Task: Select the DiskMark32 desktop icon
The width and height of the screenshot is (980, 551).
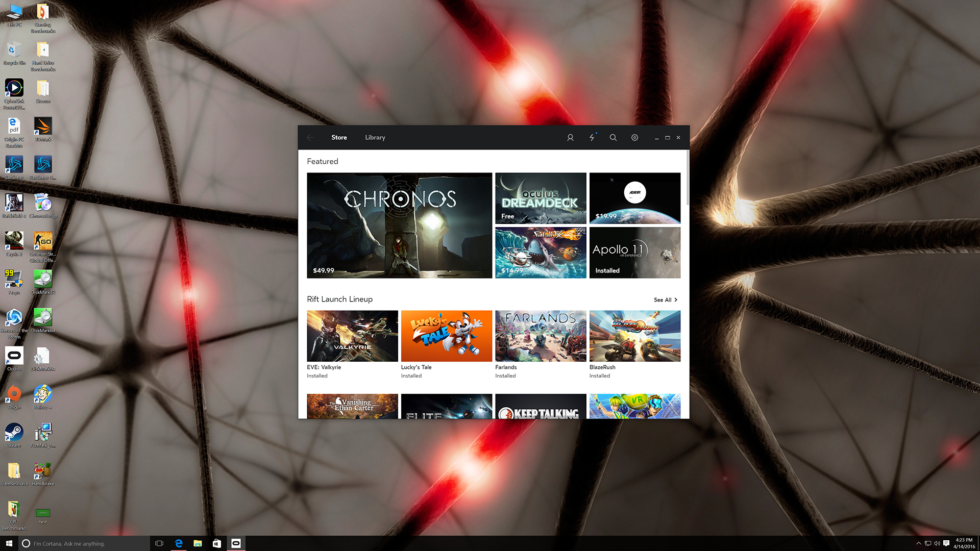Action: [43, 282]
